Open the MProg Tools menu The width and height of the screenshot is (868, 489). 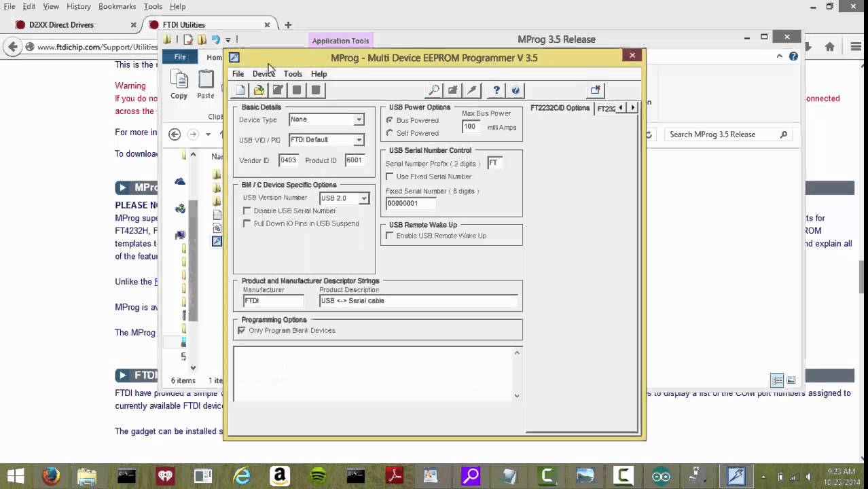coord(293,73)
